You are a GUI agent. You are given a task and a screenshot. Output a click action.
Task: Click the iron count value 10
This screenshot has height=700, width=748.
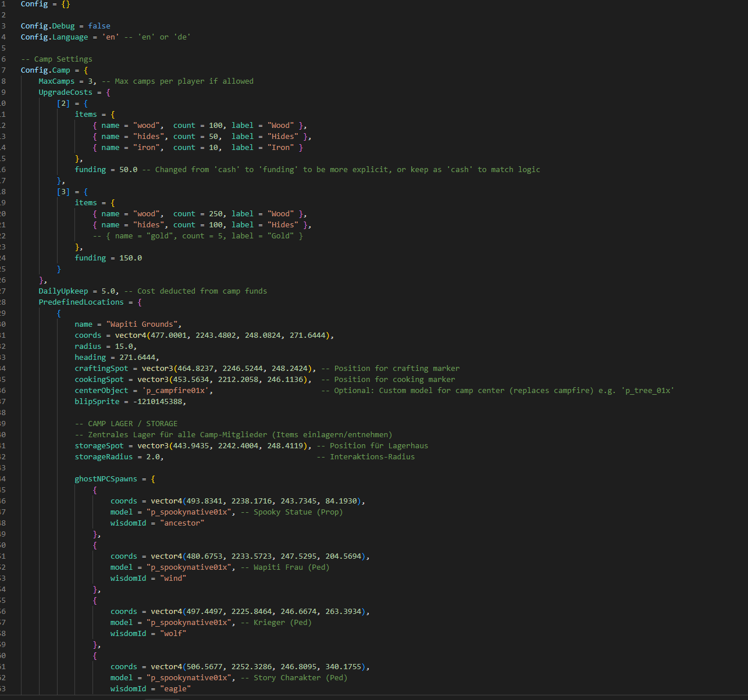coord(213,148)
